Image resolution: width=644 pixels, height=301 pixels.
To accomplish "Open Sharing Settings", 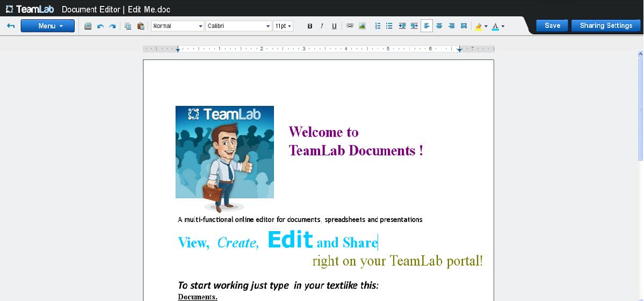I will coord(606,25).
